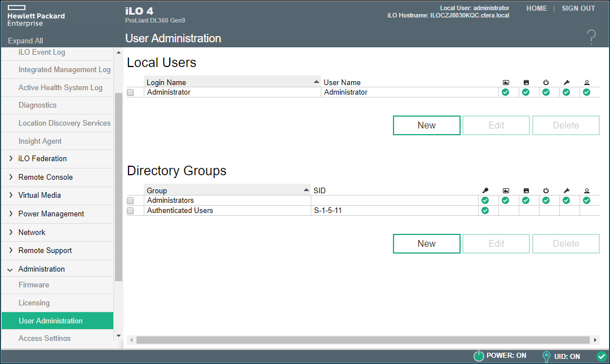
Task: Open Integrated Management Log page
Action: coord(65,70)
